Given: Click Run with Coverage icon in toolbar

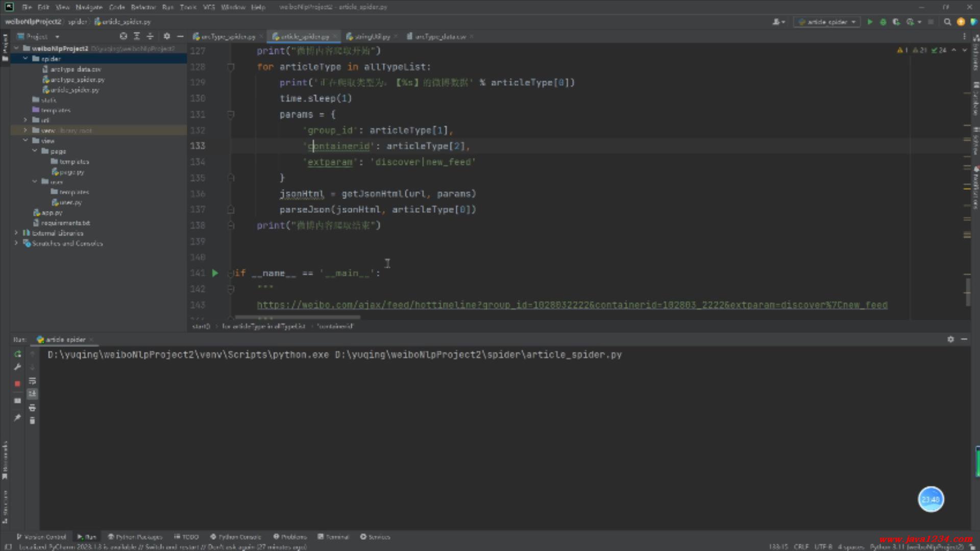Looking at the screenshot, I should point(896,22).
